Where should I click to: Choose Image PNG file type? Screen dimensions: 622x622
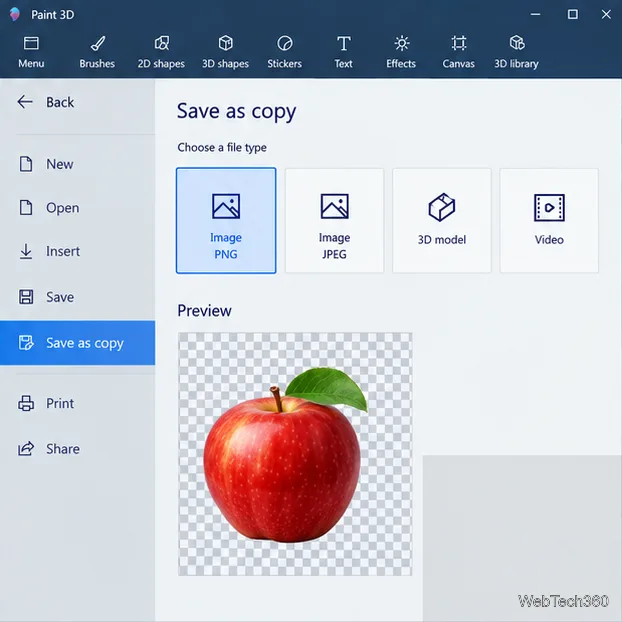pos(226,221)
